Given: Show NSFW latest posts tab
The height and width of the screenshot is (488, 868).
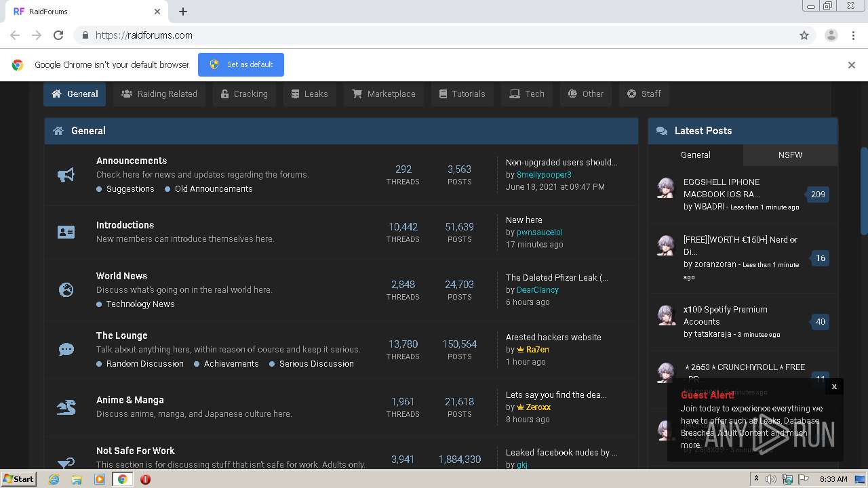Looking at the screenshot, I should click(x=790, y=155).
